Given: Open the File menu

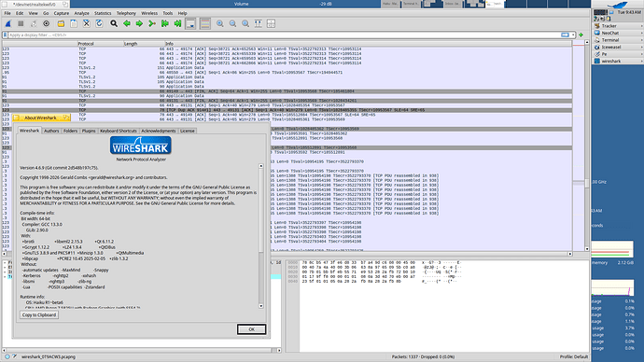Looking at the screenshot, I should tap(7, 13).
